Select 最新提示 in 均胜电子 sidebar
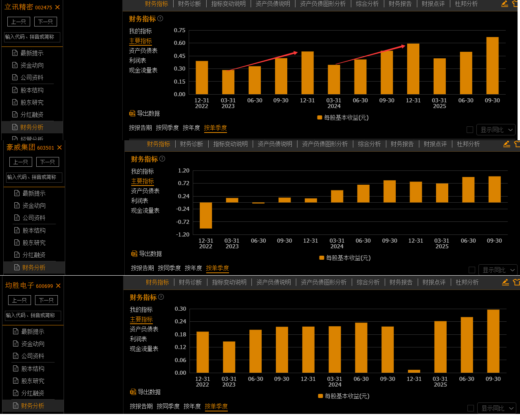The width and height of the screenshot is (520, 420). (x=33, y=332)
